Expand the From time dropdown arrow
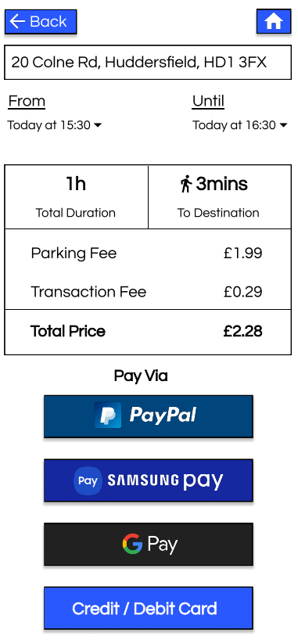The width and height of the screenshot is (298, 644). coord(98,125)
